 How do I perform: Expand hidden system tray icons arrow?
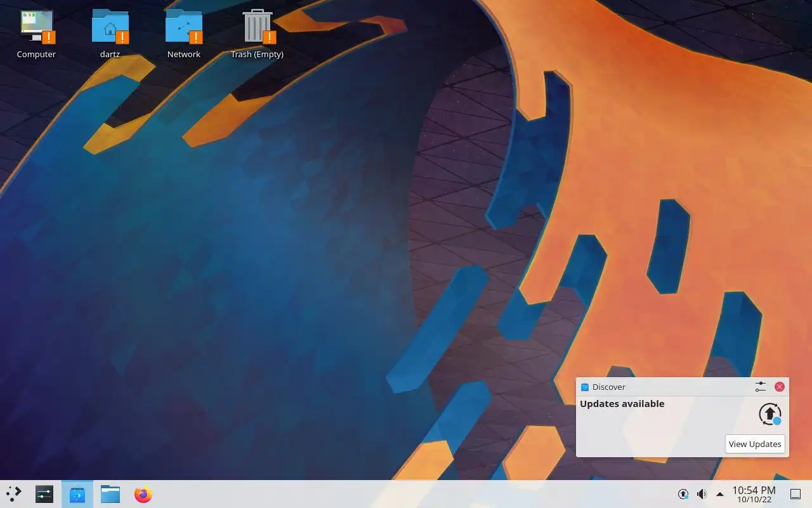click(x=720, y=494)
